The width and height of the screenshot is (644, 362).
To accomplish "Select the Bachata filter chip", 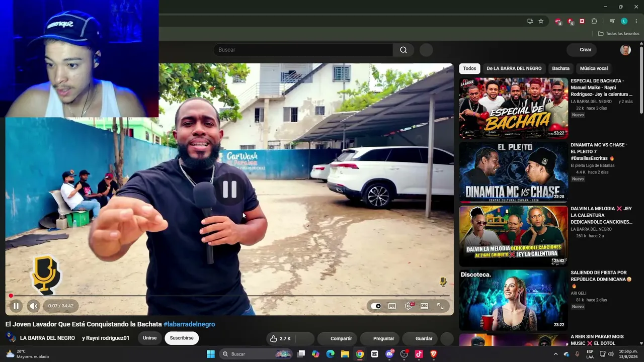I will 560,68.
